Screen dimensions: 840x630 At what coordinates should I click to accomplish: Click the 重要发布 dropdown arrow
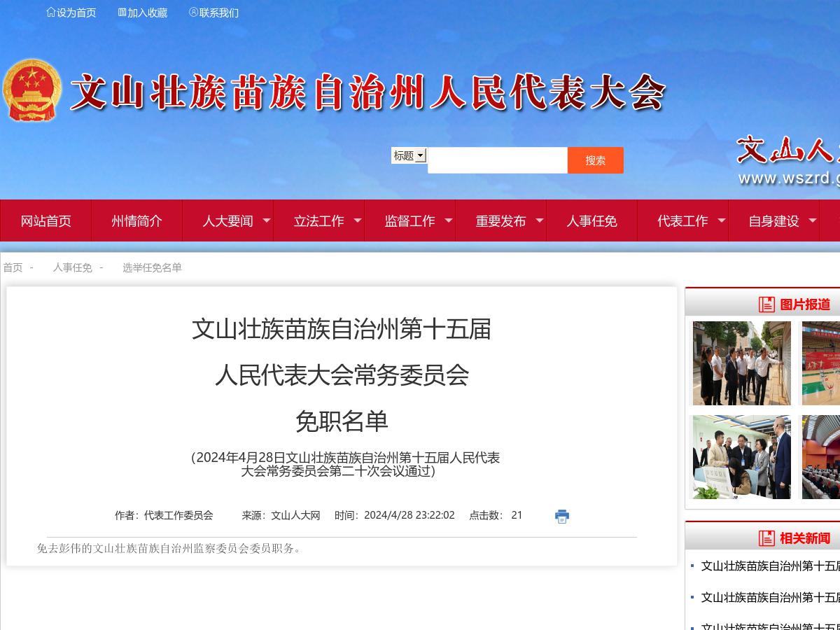coord(539,220)
